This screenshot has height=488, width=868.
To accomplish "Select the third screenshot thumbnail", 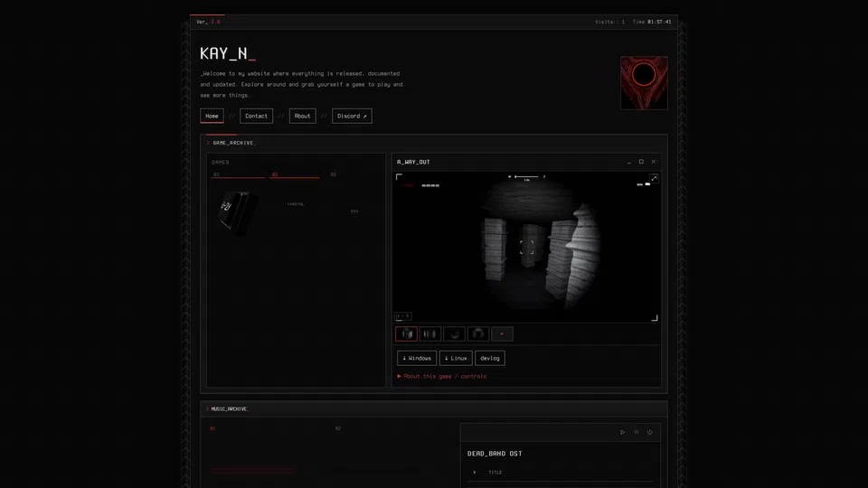I will pyautogui.click(x=454, y=333).
